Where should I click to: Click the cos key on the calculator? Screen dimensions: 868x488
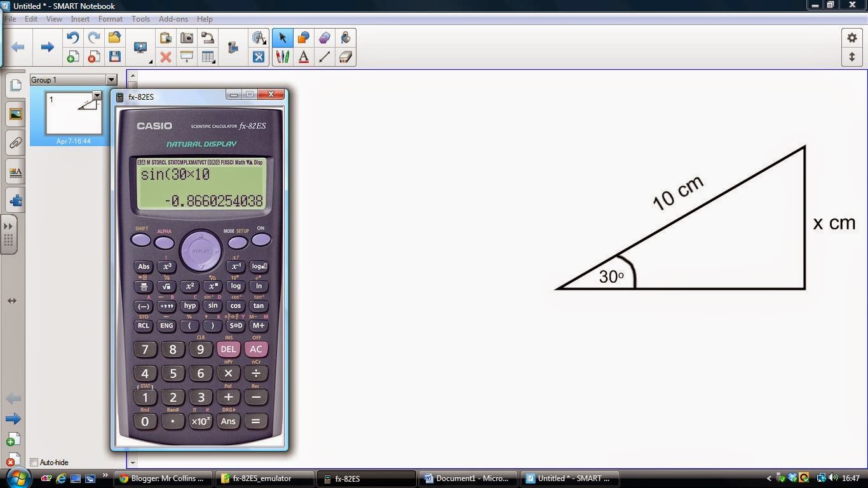(x=235, y=306)
